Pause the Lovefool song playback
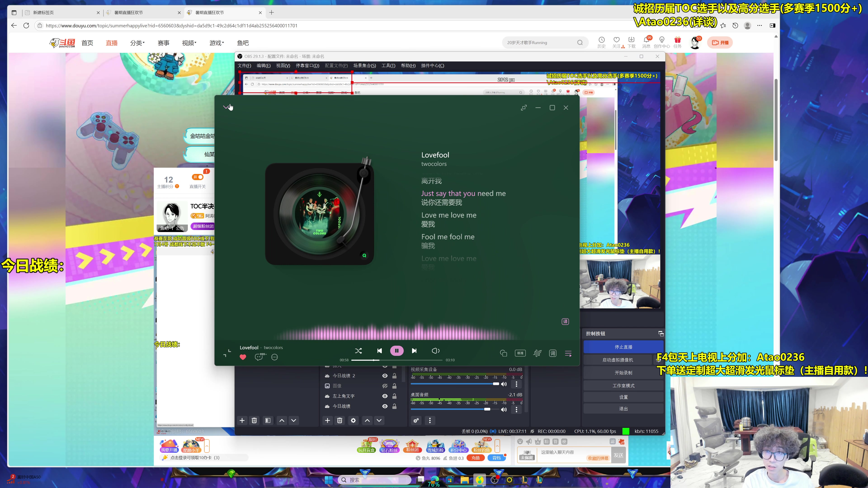This screenshot has height=488, width=868. coord(397,351)
